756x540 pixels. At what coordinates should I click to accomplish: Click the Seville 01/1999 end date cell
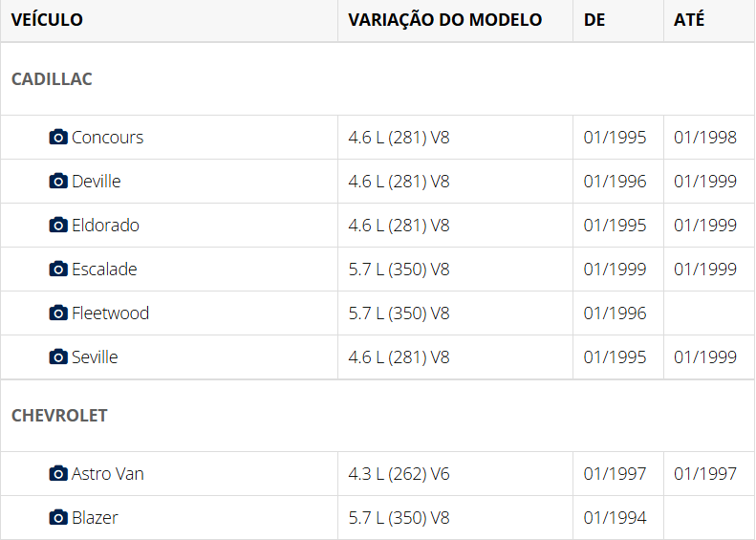705,357
